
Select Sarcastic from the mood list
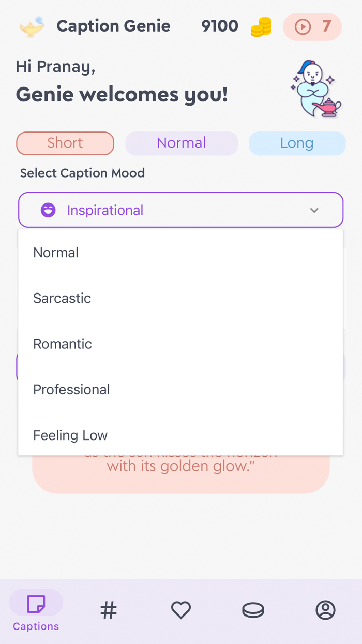pyautogui.click(x=62, y=298)
